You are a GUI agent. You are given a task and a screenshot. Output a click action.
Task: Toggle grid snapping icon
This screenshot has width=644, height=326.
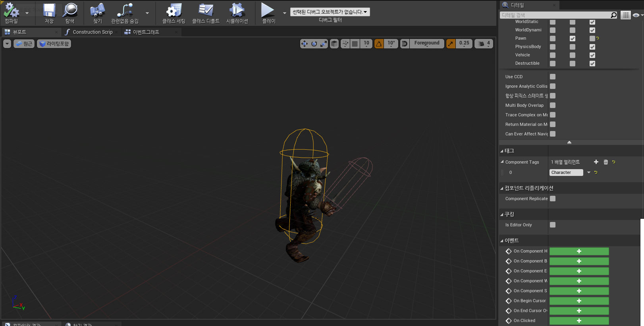pyautogui.click(x=355, y=44)
